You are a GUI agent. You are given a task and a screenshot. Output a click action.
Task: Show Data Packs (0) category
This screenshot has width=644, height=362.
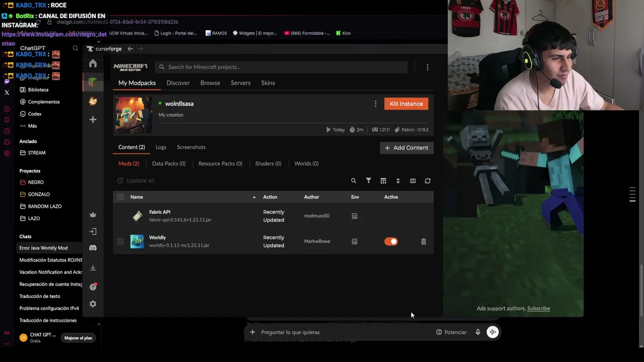click(x=169, y=164)
